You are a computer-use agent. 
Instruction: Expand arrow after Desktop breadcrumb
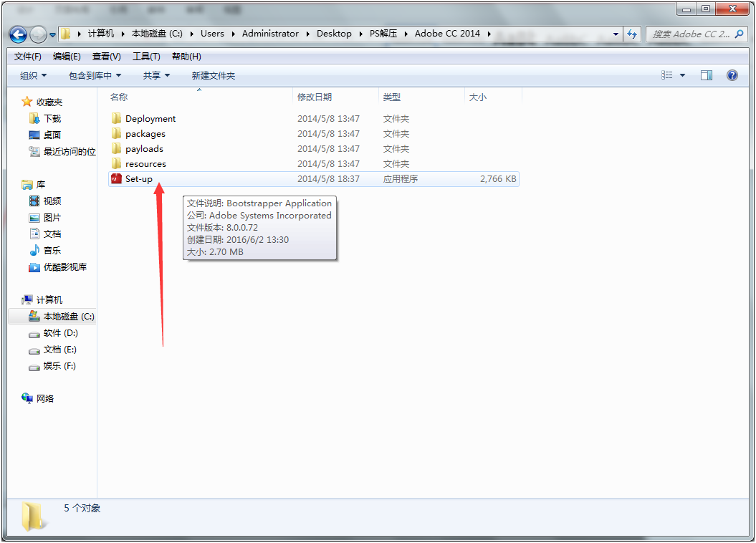tap(360, 34)
